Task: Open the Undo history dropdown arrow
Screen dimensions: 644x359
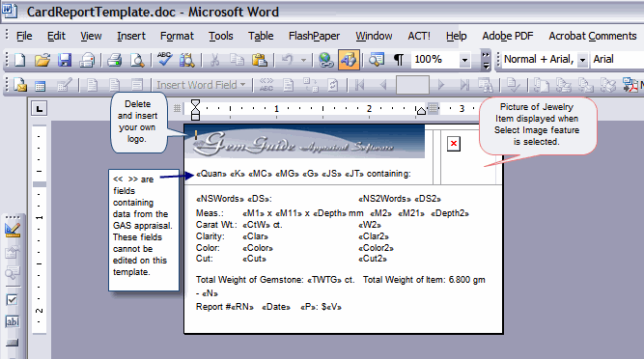Action: (303, 60)
